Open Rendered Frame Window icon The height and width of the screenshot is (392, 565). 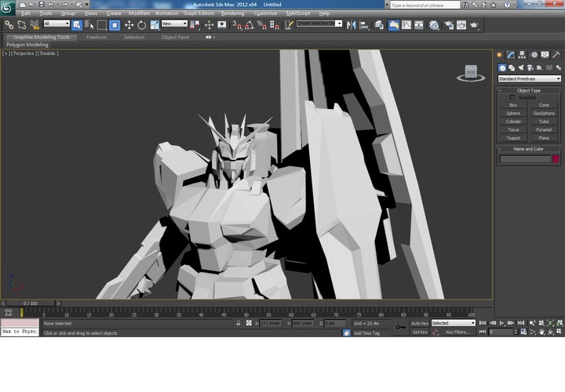click(x=461, y=25)
